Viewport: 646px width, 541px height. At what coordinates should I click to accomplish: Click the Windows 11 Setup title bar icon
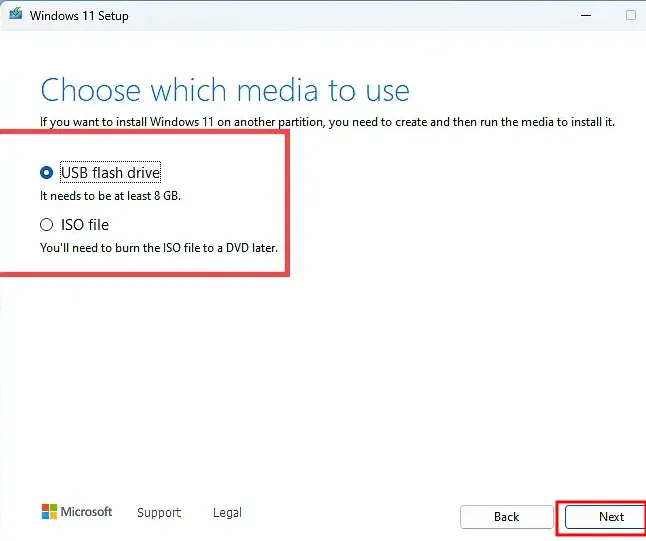16,14
